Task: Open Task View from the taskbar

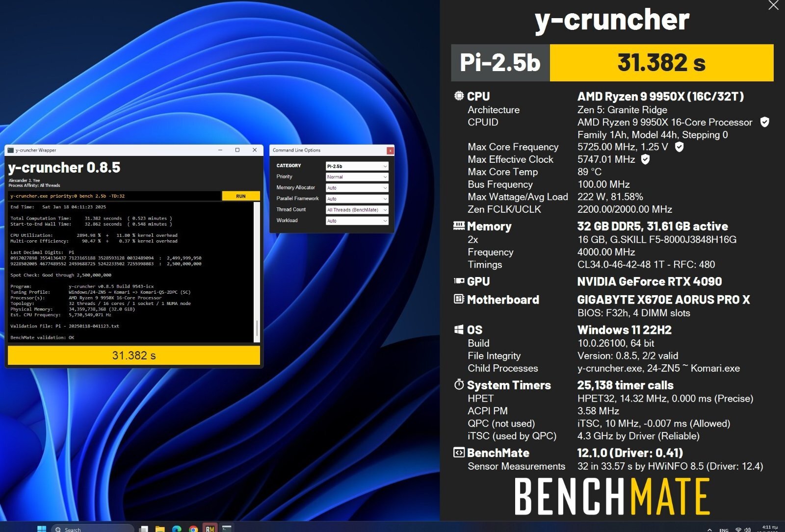Action: pyautogui.click(x=144, y=529)
